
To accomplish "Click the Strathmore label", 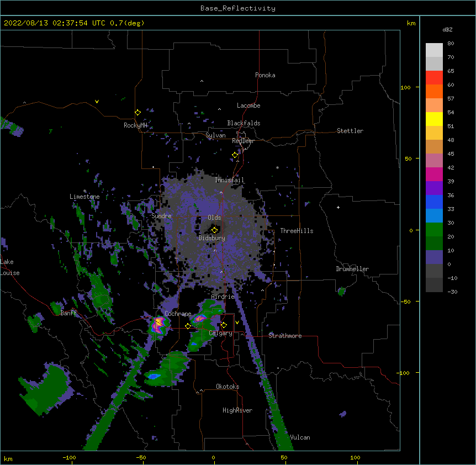I will pyautogui.click(x=285, y=336).
